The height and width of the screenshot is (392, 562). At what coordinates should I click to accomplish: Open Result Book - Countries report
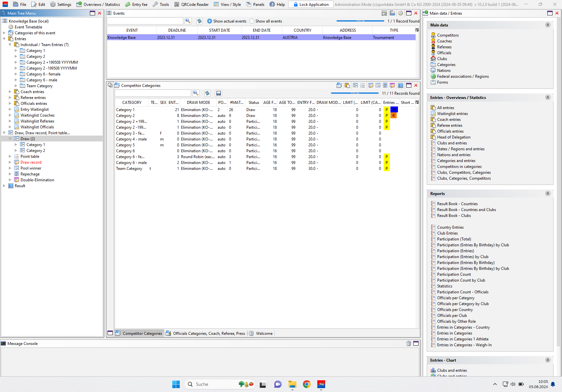(457, 204)
